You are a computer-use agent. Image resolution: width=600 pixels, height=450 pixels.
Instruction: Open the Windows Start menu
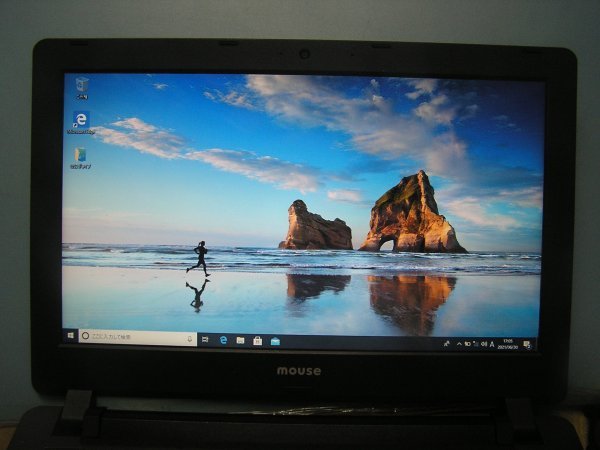(x=70, y=336)
